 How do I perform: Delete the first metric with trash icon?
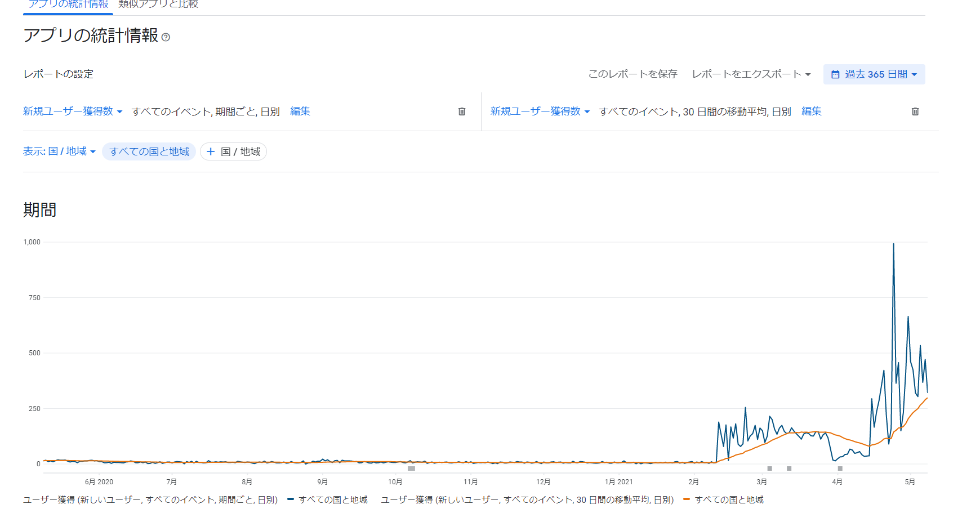click(x=462, y=111)
